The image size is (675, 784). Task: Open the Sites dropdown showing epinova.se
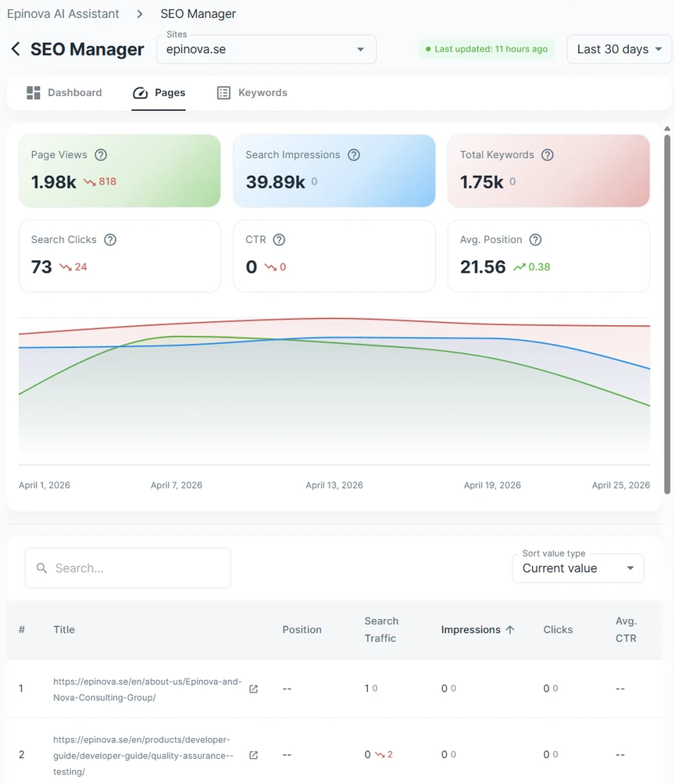coord(266,49)
